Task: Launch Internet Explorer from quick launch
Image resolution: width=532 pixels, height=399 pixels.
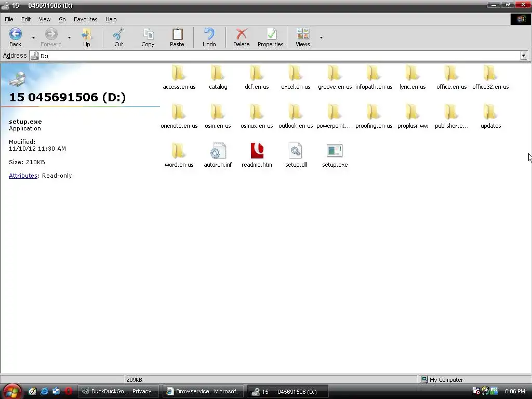Action: (44, 391)
